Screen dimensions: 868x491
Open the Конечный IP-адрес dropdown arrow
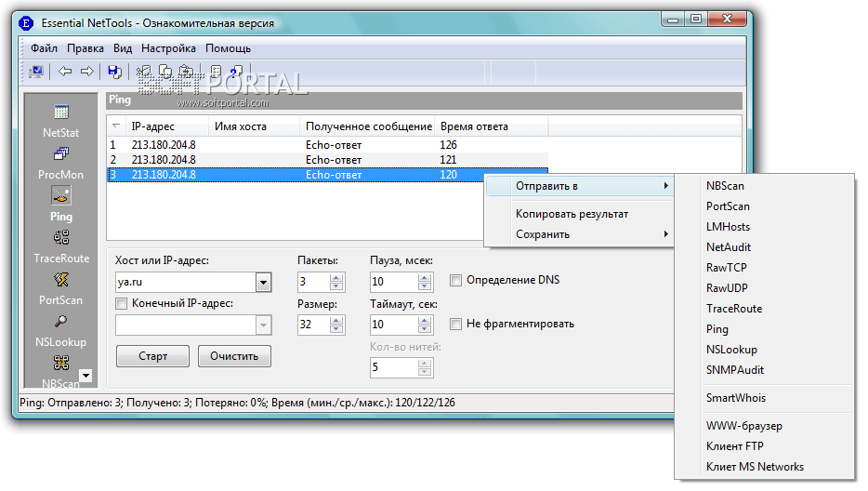pyautogui.click(x=264, y=325)
